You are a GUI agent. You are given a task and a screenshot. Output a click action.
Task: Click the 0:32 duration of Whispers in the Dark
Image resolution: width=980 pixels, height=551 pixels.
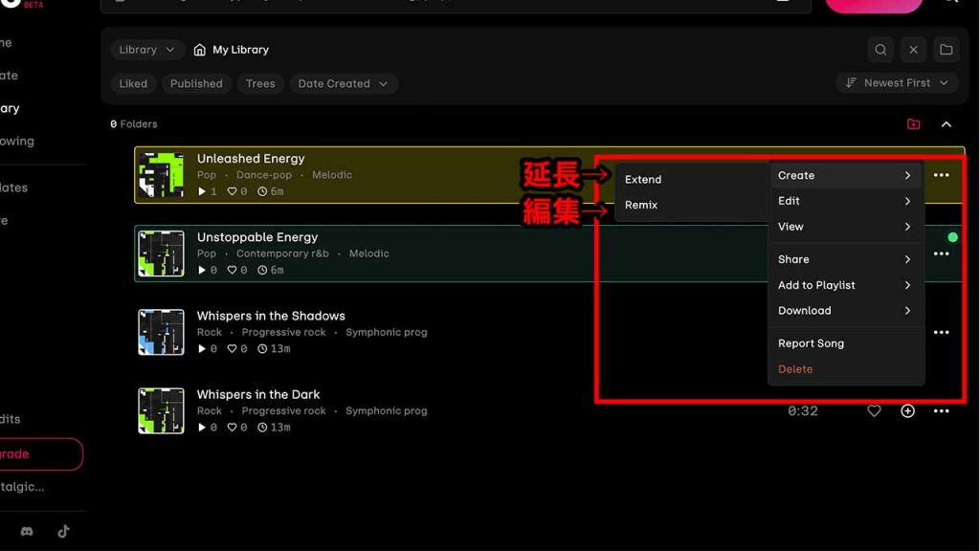pyautogui.click(x=803, y=411)
